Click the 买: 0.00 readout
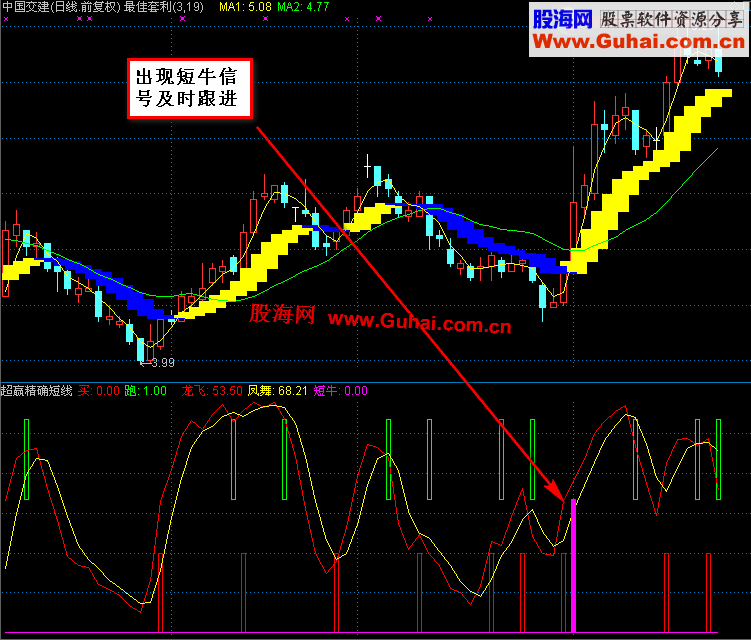Image resolution: width=751 pixels, height=640 pixels. (x=99, y=391)
